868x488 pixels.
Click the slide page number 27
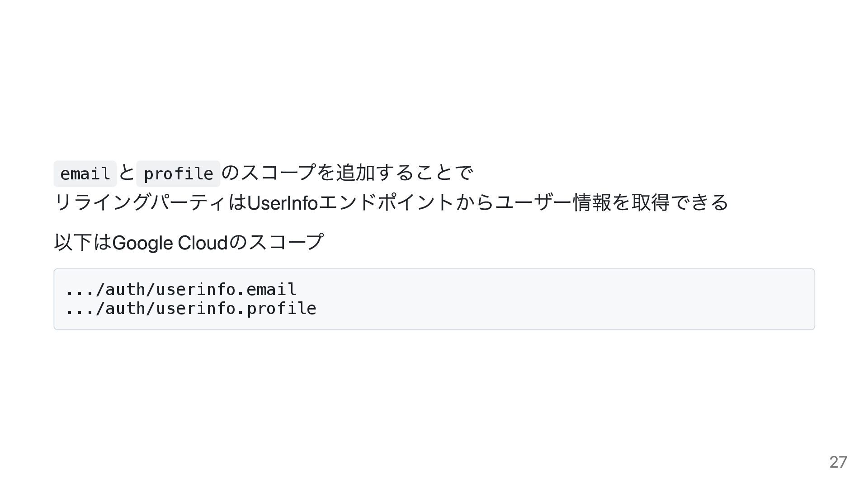(x=838, y=462)
